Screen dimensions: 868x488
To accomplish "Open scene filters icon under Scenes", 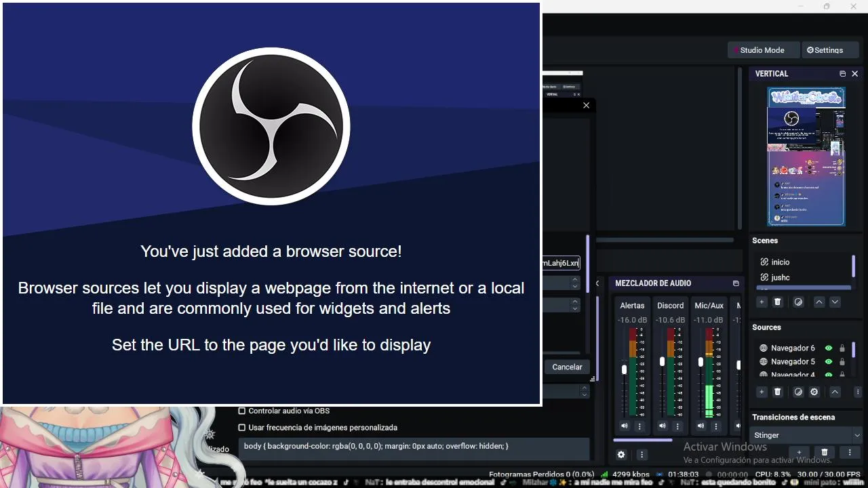I will click(x=798, y=302).
